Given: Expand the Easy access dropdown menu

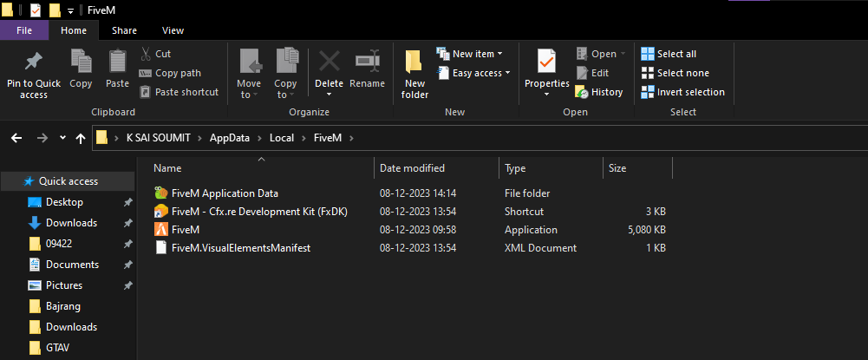Looking at the screenshot, I should (480, 73).
